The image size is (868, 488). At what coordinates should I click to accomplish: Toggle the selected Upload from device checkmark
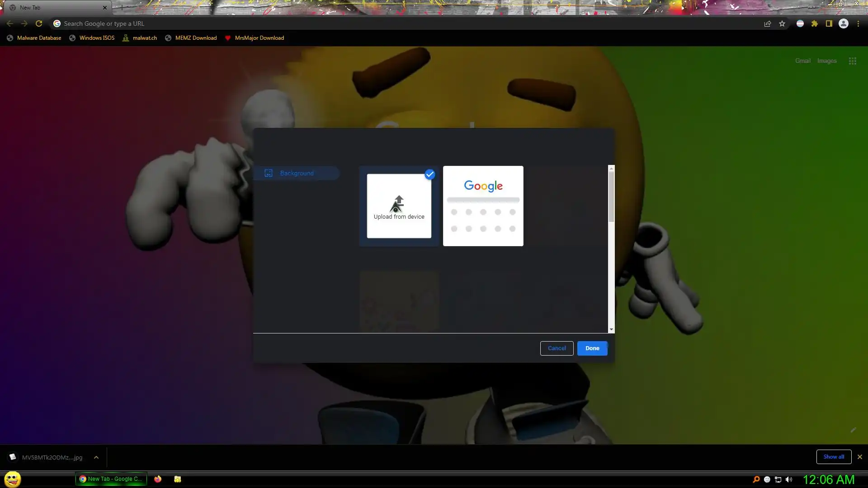[x=429, y=174]
